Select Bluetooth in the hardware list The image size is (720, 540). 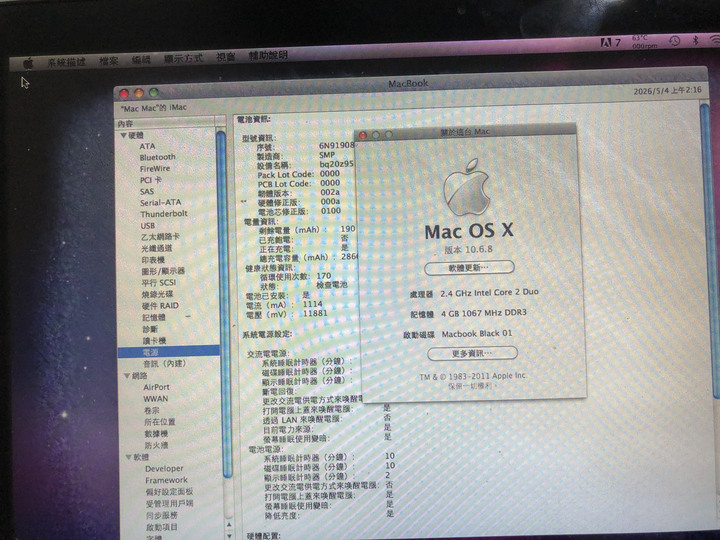[x=158, y=157]
